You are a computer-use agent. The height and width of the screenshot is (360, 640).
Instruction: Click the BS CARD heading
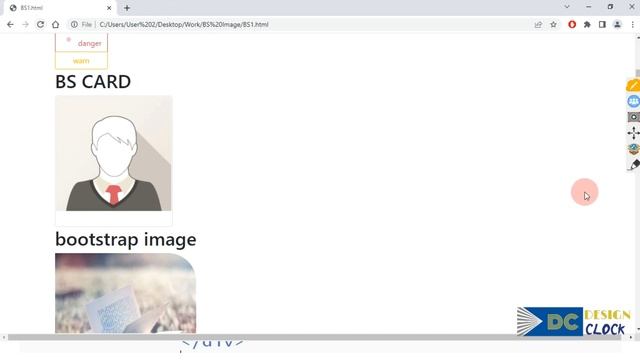click(x=93, y=82)
